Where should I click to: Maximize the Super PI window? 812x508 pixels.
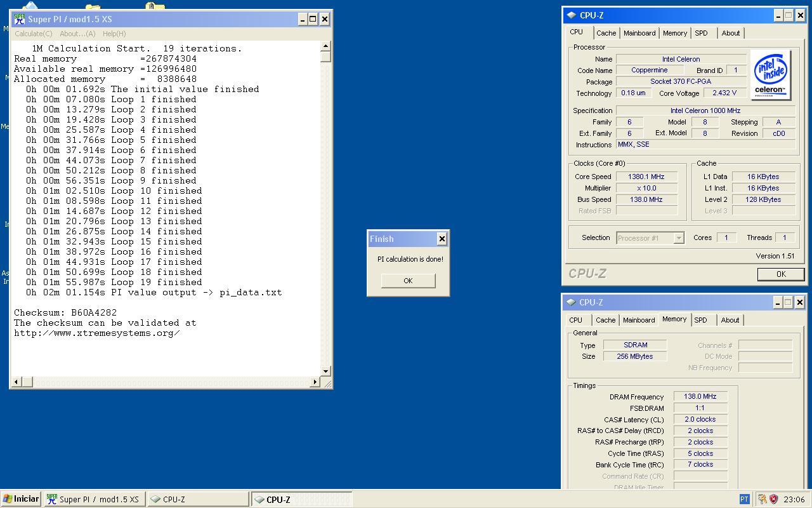pos(313,20)
